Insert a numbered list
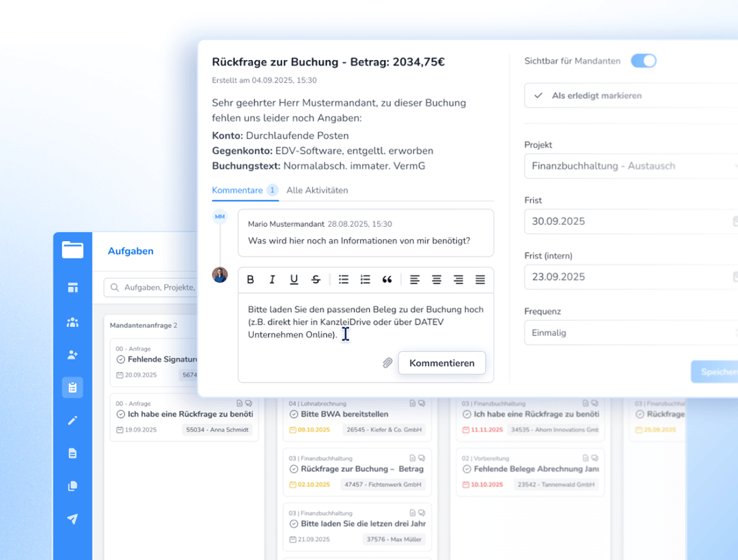Viewport: 738px width, 560px height. pyautogui.click(x=366, y=279)
